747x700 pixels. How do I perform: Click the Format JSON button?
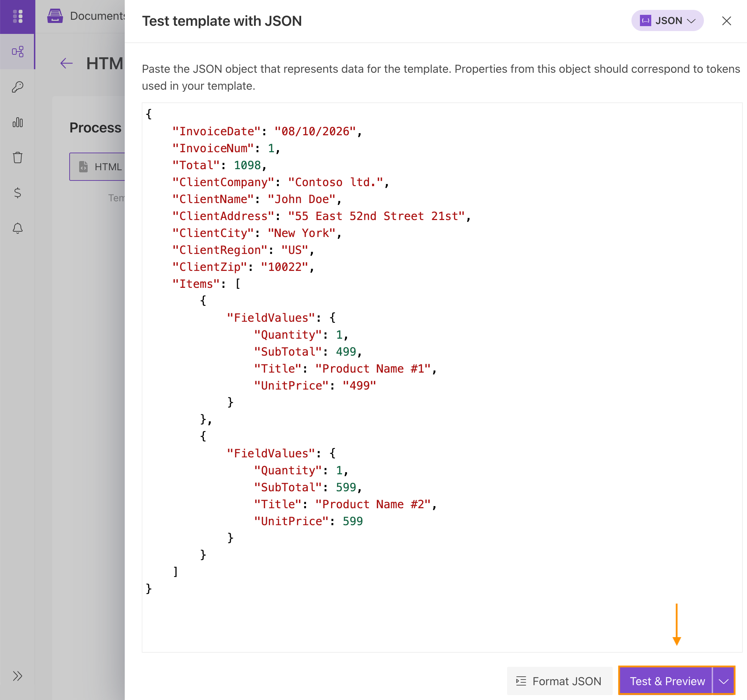(x=559, y=681)
